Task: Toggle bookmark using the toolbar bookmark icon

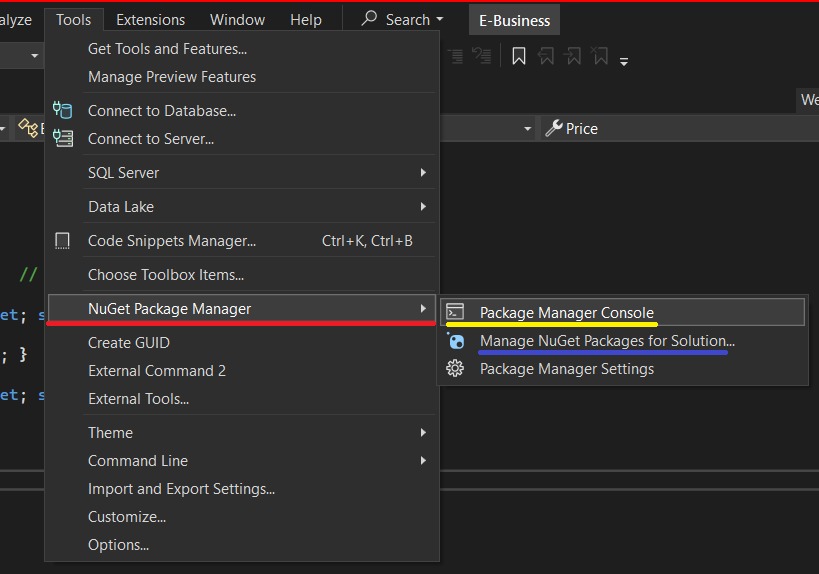Action: [519, 57]
